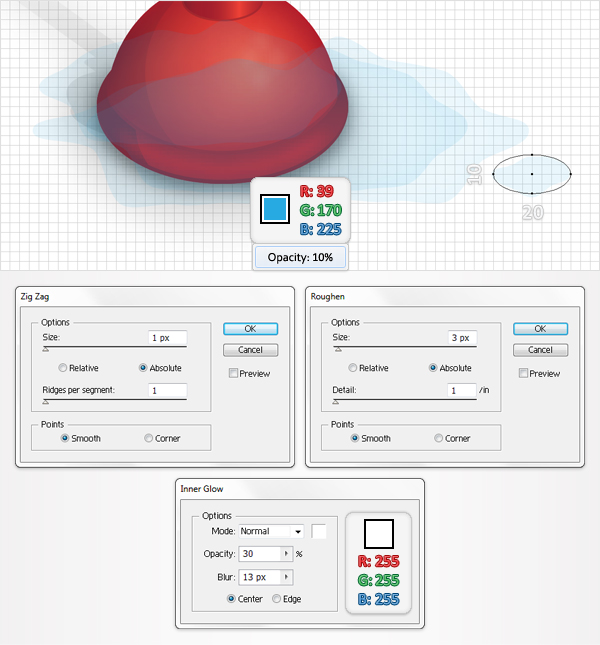Open the Inner Glow Opacity arrow flyout
This screenshot has width=600, height=645.
(x=287, y=554)
